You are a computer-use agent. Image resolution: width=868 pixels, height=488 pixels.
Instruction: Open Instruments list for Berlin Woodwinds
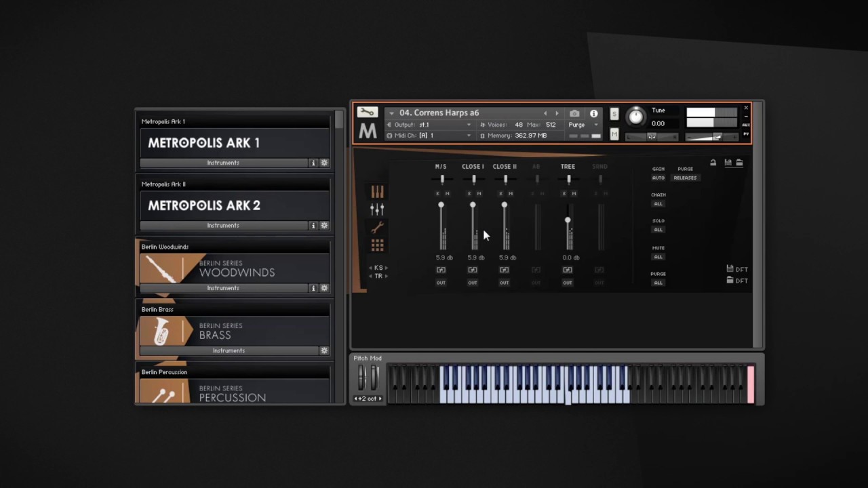click(x=223, y=288)
